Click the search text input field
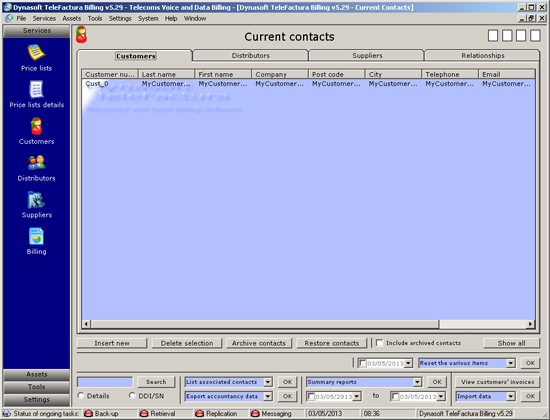The width and height of the screenshot is (550, 420). coord(105,382)
